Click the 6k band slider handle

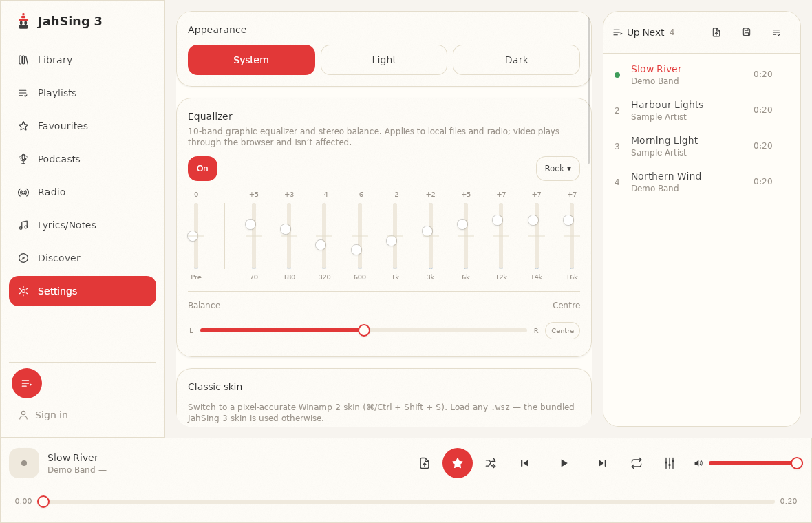[462, 224]
